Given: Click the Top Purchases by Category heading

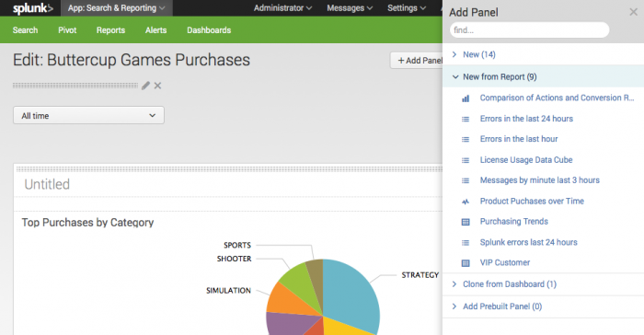Looking at the screenshot, I should click(x=87, y=223).
